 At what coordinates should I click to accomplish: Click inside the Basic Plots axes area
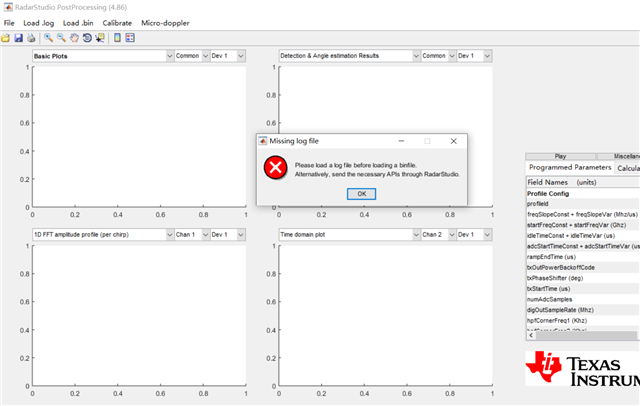(x=139, y=137)
